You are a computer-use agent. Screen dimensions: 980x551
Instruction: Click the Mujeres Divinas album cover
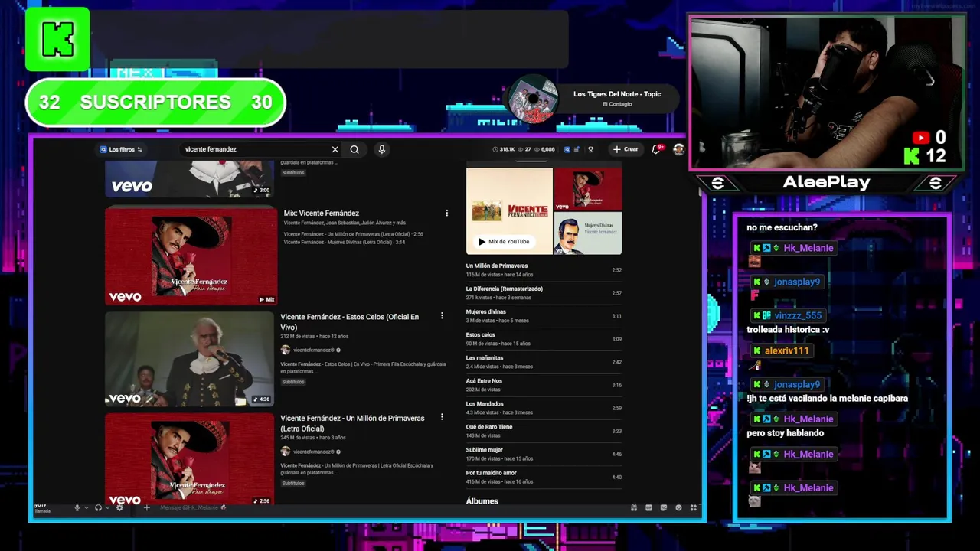pyautogui.click(x=588, y=233)
